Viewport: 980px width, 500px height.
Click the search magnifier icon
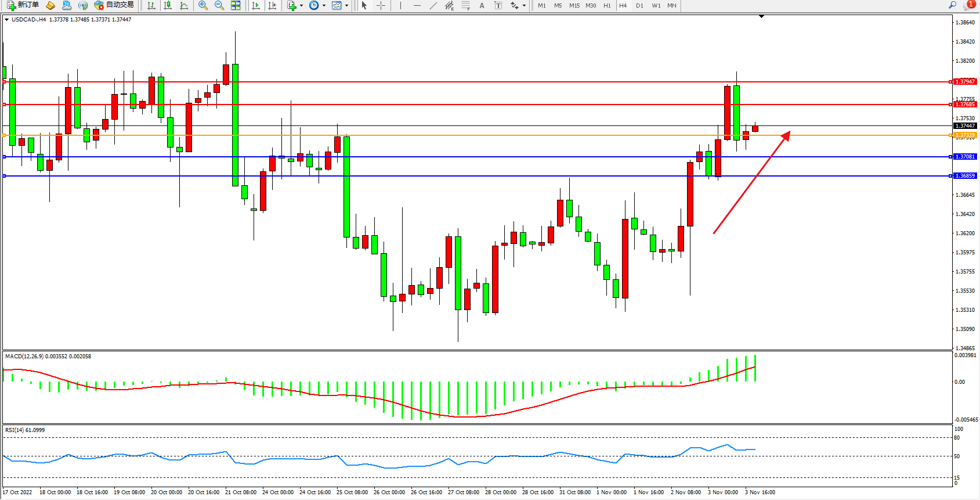(952, 5)
